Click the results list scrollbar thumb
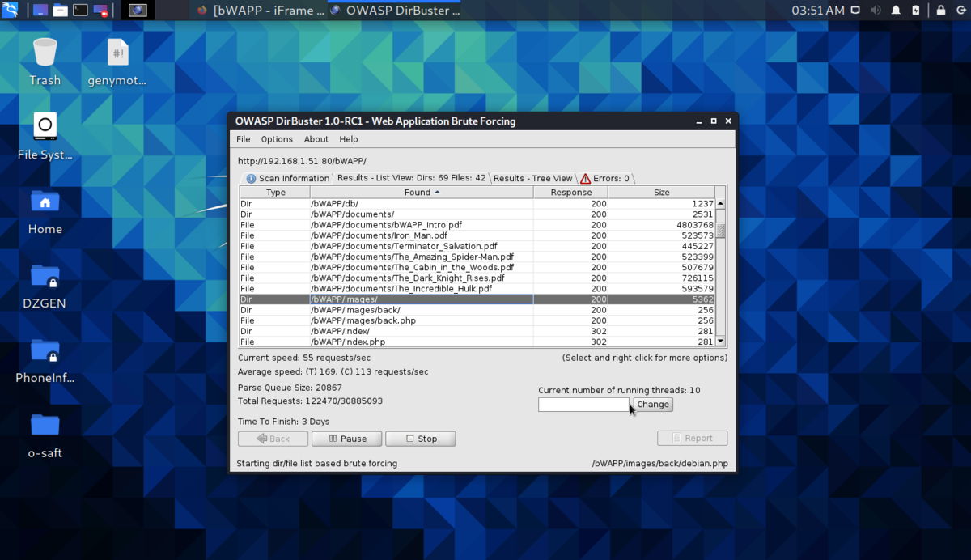 click(x=721, y=231)
